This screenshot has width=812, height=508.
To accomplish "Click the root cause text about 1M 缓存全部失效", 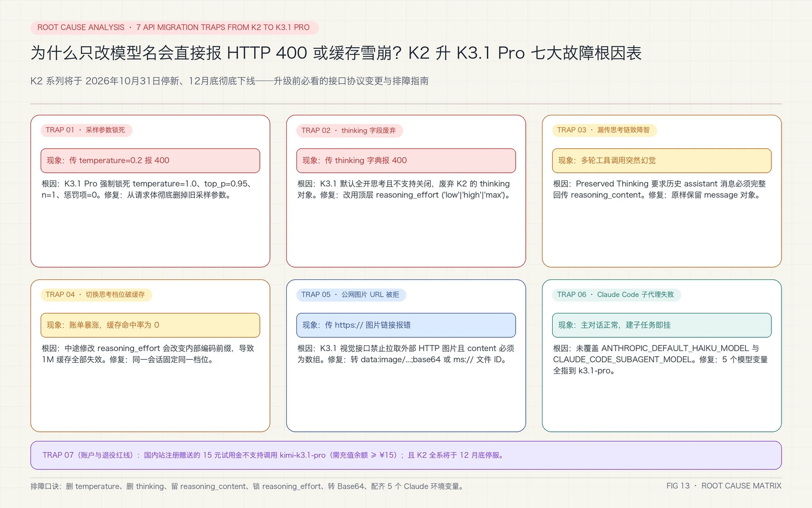I will coord(148,354).
